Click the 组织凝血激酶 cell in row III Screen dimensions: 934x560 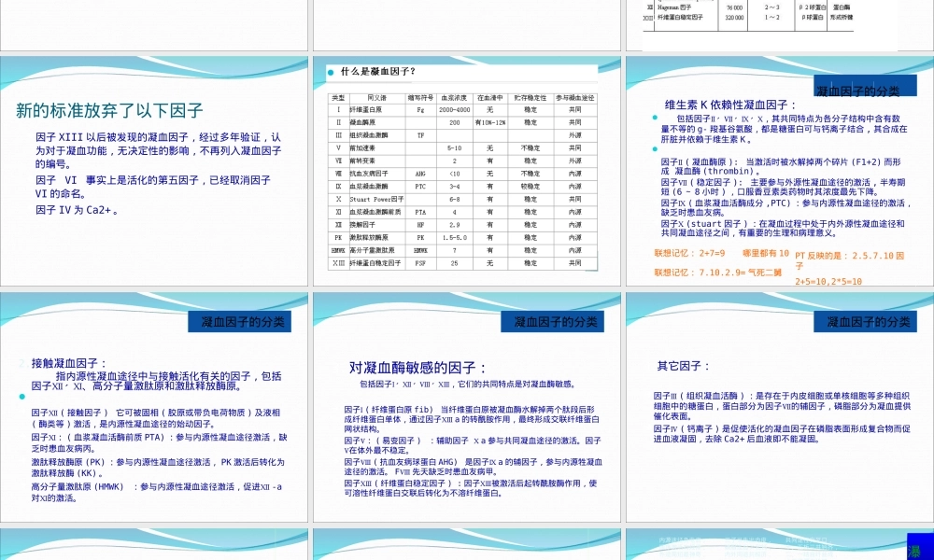(x=376, y=135)
